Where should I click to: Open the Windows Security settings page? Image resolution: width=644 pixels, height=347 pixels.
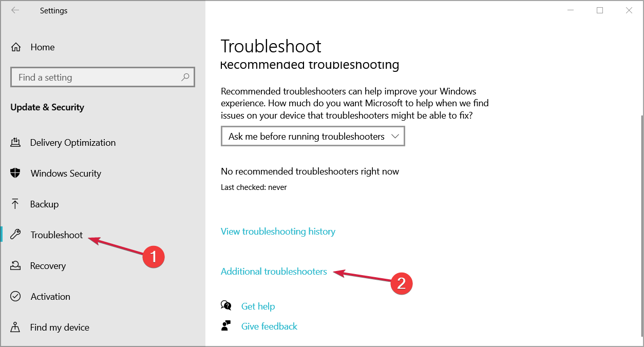point(66,173)
